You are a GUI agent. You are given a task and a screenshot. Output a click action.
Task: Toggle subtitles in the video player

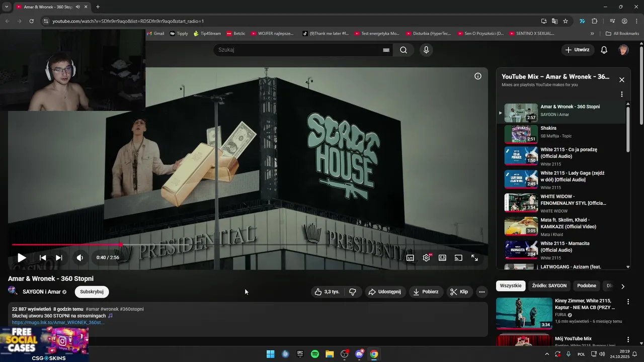(410, 258)
